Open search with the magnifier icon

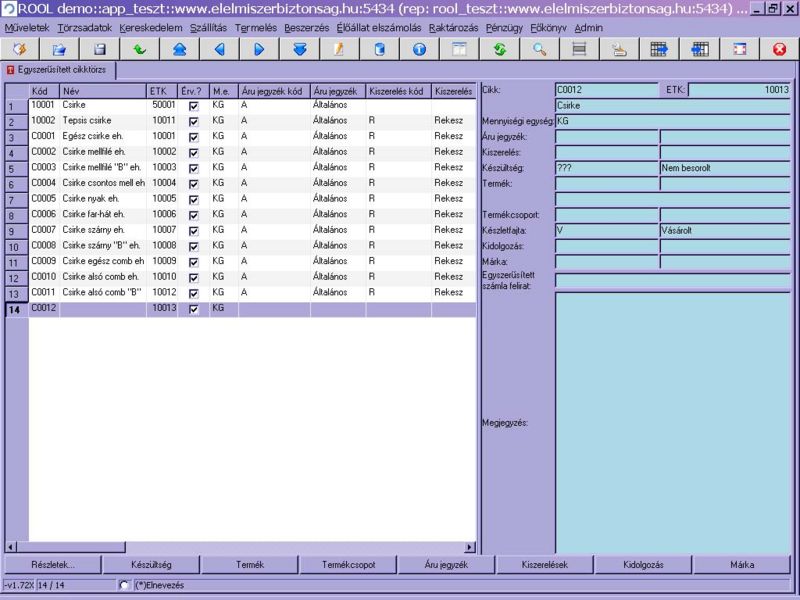point(539,48)
